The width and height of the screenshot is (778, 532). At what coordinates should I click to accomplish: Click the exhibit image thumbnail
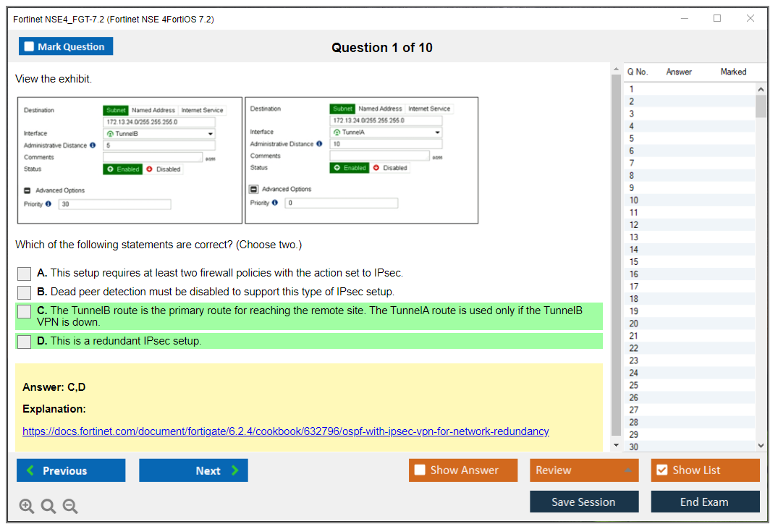(x=247, y=160)
